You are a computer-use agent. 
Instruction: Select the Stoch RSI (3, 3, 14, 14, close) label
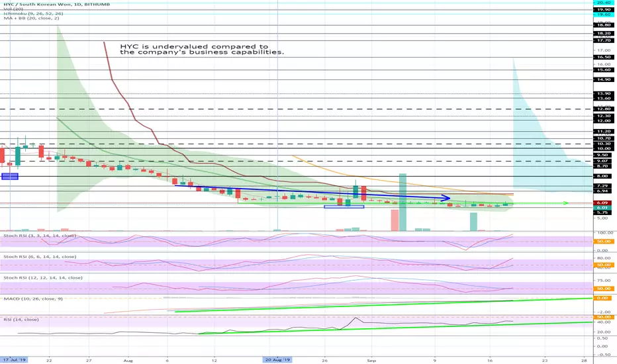40,236
